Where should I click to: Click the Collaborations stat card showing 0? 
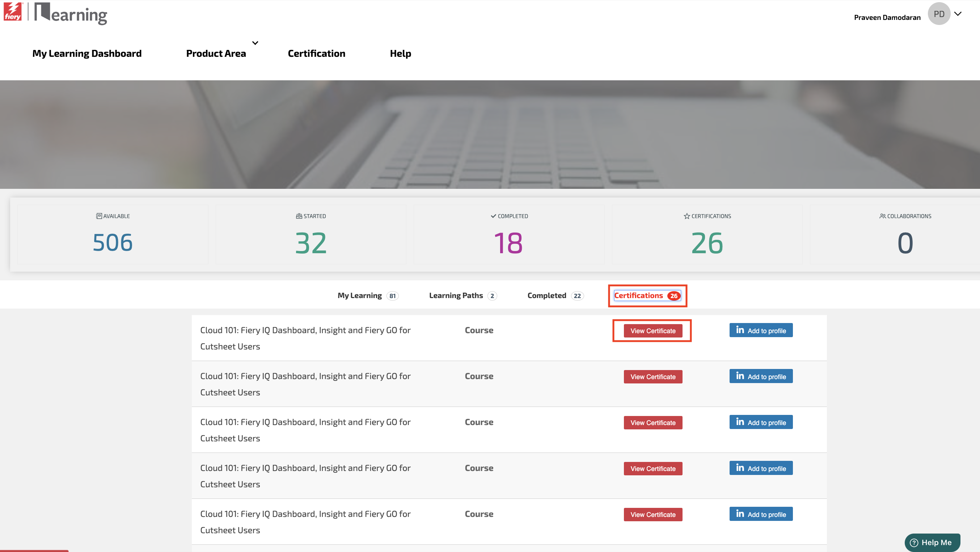[905, 234]
